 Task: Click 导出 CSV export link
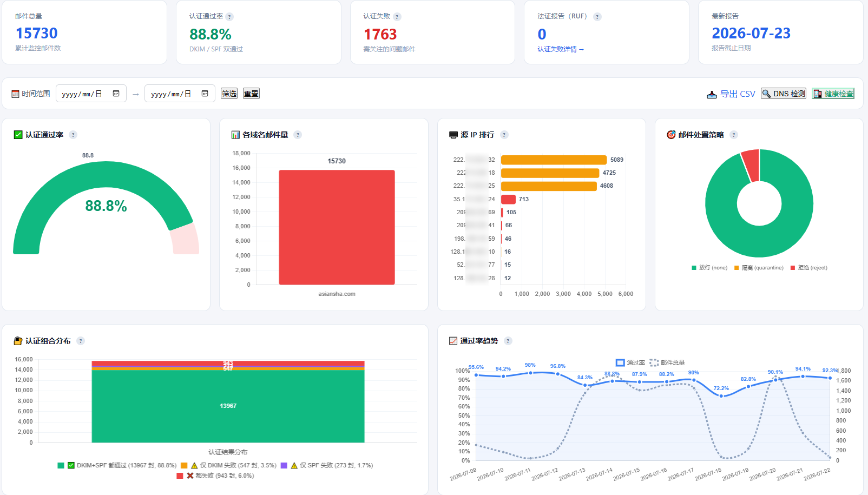731,94
